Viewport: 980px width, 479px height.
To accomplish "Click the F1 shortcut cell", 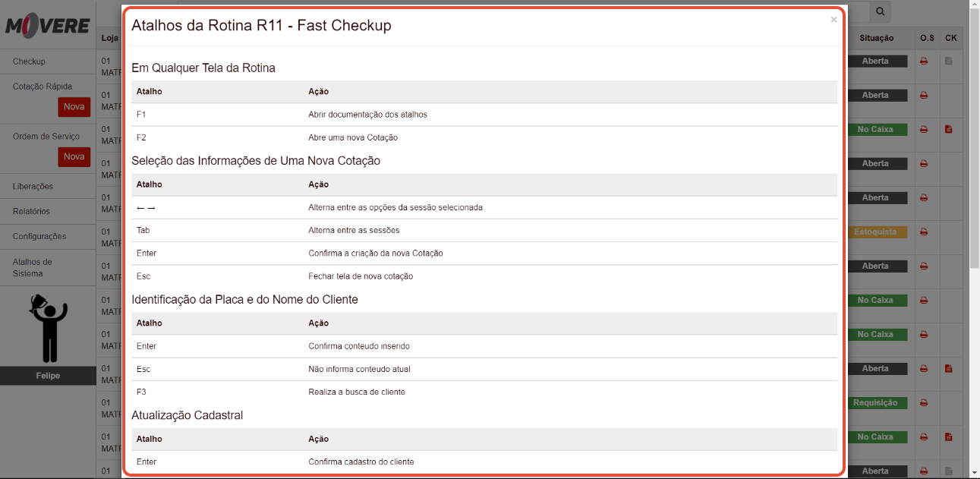I will (x=141, y=115).
